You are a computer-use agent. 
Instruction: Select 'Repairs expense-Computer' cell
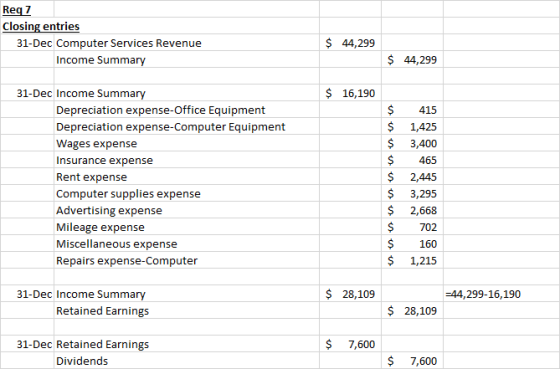click(187, 261)
